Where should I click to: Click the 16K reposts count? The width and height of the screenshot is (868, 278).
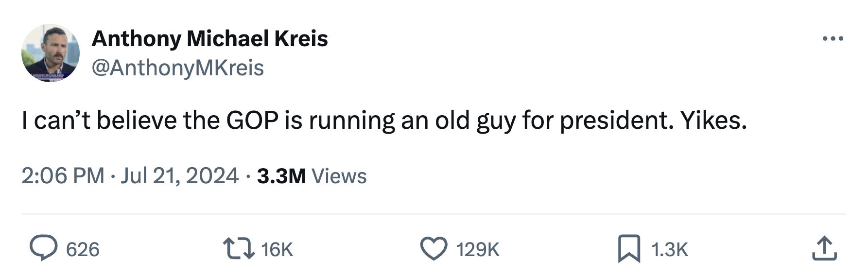pyautogui.click(x=277, y=250)
